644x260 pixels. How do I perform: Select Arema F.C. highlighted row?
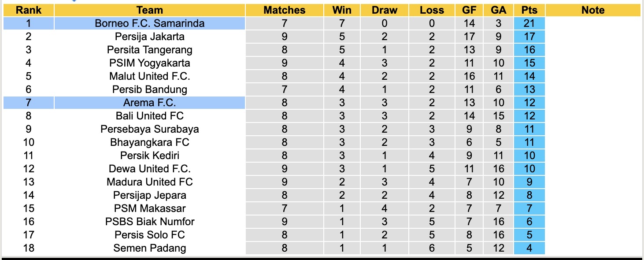click(x=150, y=103)
